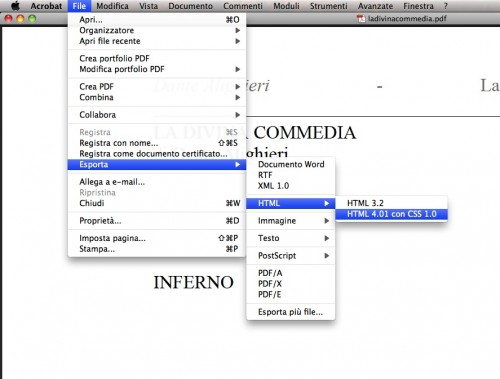Choose Apri... from File menu
Viewport: 500px width, 379px height.
[157, 20]
